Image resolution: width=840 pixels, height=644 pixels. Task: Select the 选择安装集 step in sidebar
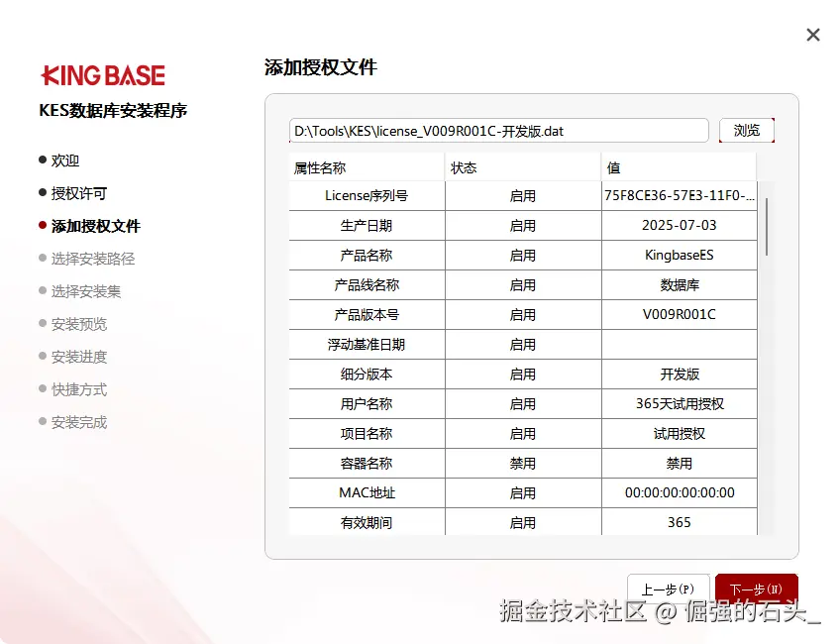click(x=80, y=291)
